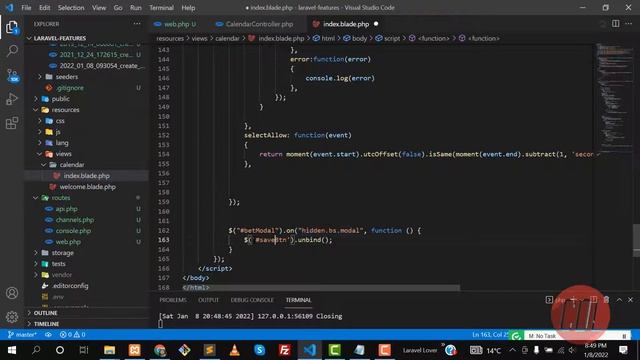Split the editor to the right

(616, 24)
